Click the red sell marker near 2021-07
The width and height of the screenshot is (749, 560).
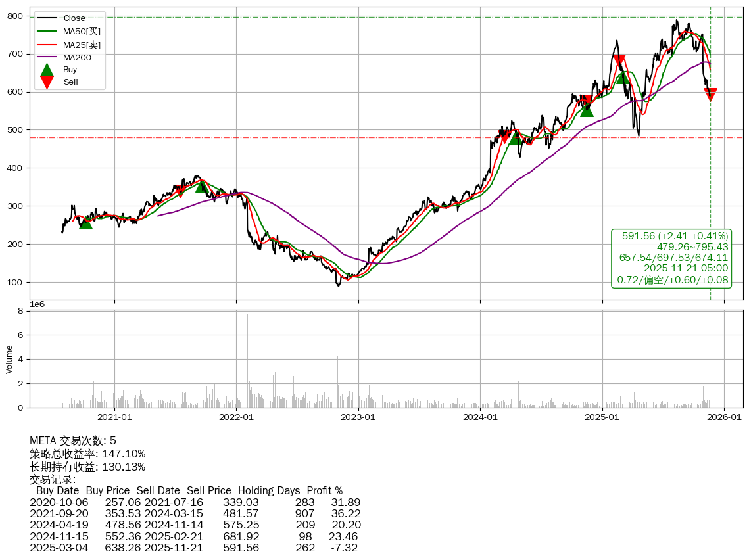(x=180, y=191)
